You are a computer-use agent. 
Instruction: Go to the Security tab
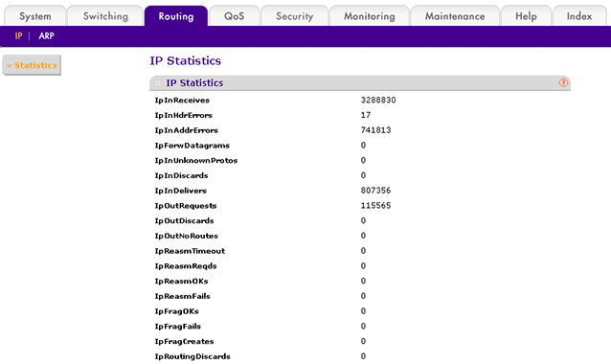pos(295,16)
